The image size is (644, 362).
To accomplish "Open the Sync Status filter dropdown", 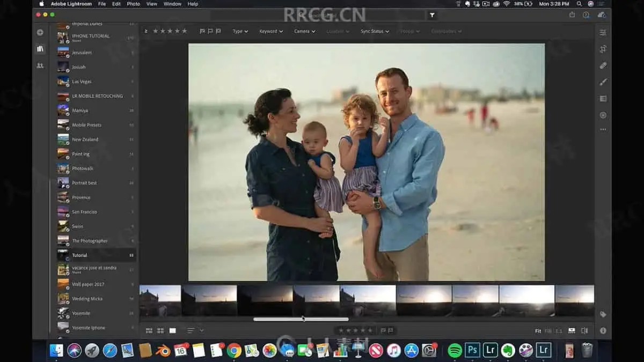I will point(375,31).
